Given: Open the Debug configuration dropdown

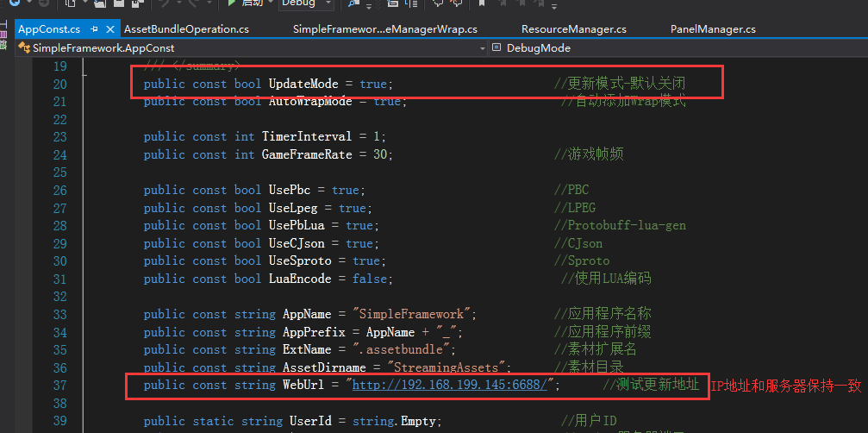Looking at the screenshot, I should pos(307,3).
